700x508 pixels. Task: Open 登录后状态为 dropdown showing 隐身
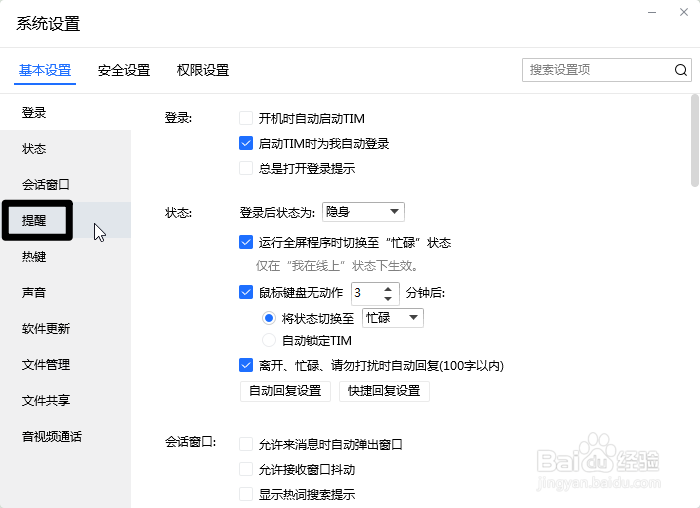363,212
